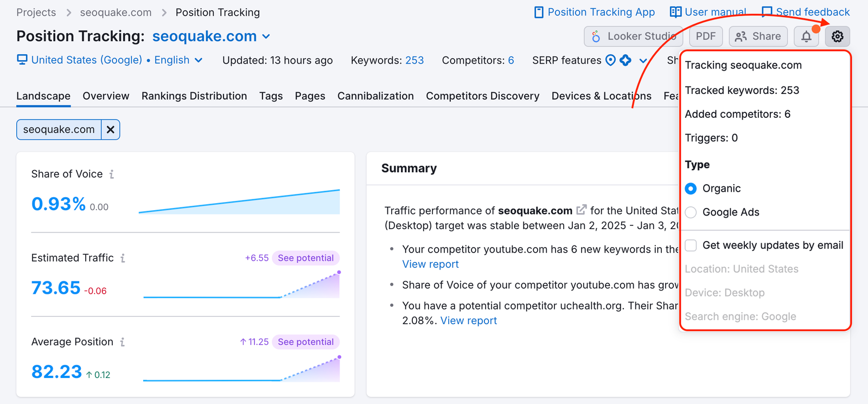
Task: Click Updated: 13 hours ago text
Action: point(277,60)
